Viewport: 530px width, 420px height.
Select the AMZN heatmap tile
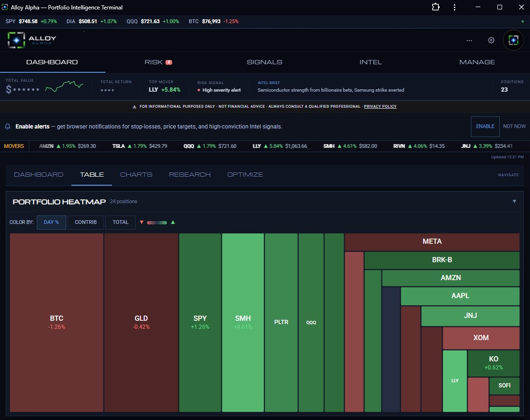451,278
